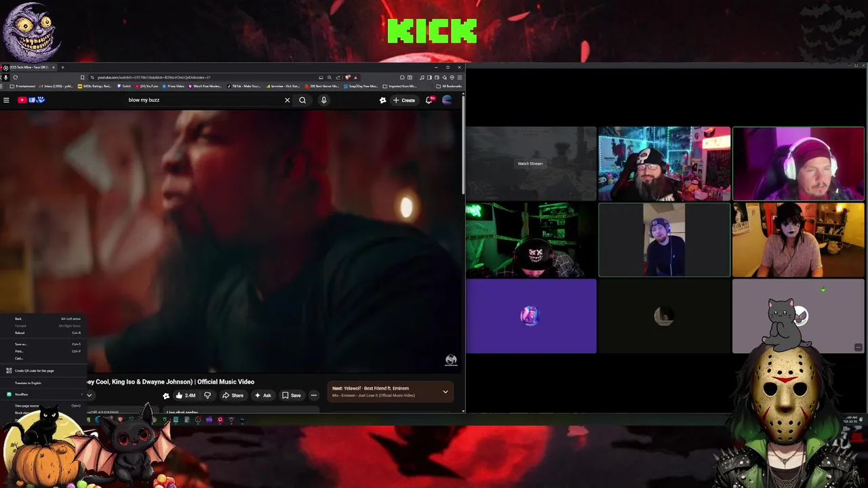
Task: Open the Twitch bookmark
Action: coord(125,86)
